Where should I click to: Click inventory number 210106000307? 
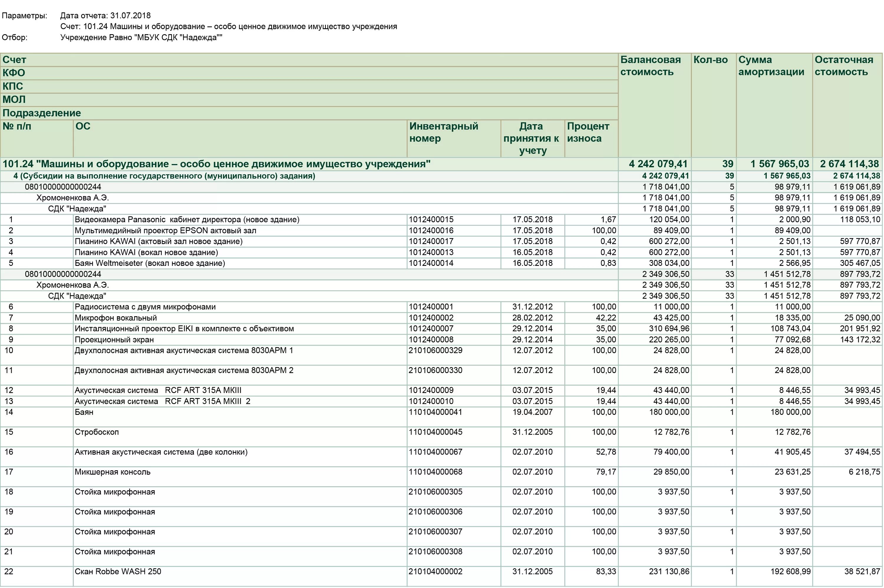(x=435, y=532)
